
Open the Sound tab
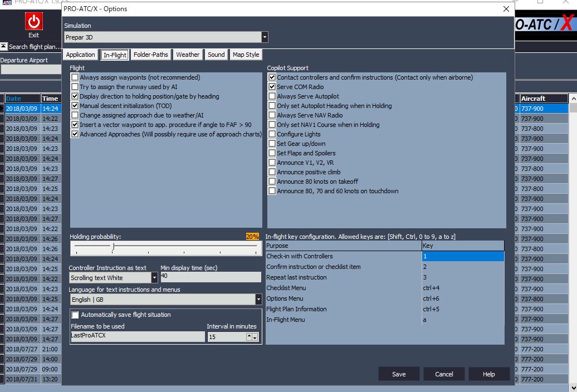[x=216, y=55]
